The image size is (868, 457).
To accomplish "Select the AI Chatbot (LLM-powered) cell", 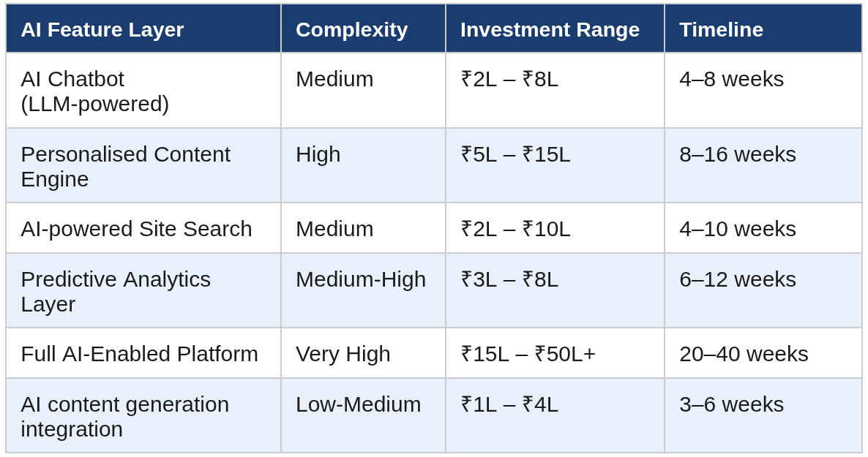I will tap(94, 91).
